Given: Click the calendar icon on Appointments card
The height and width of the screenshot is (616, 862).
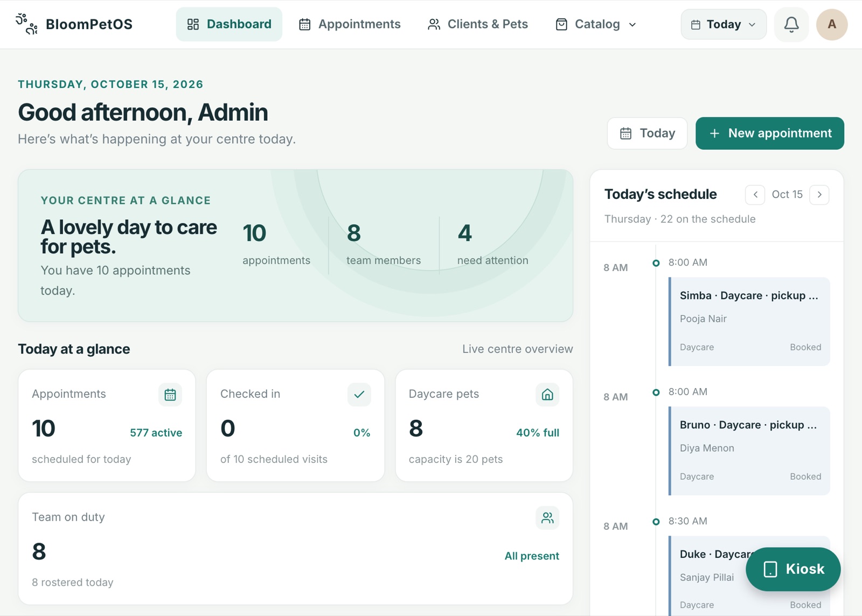Looking at the screenshot, I should pos(170,394).
